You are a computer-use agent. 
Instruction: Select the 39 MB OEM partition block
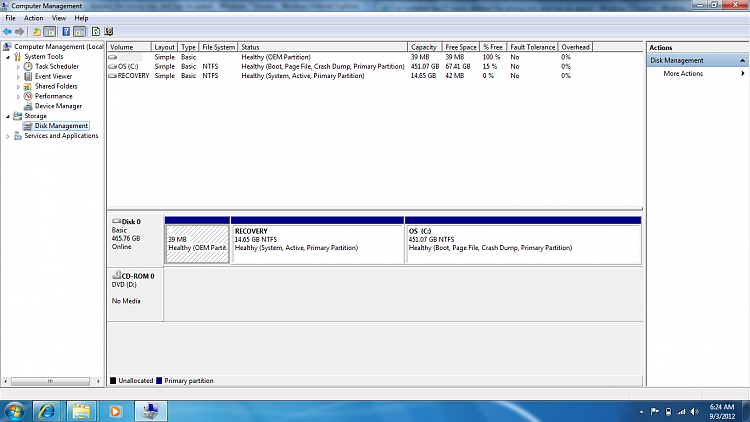(x=197, y=240)
